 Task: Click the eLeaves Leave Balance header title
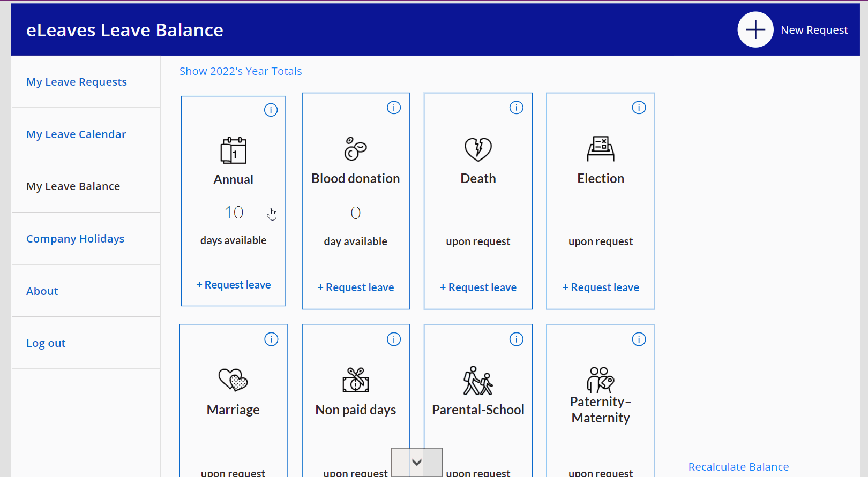click(125, 30)
